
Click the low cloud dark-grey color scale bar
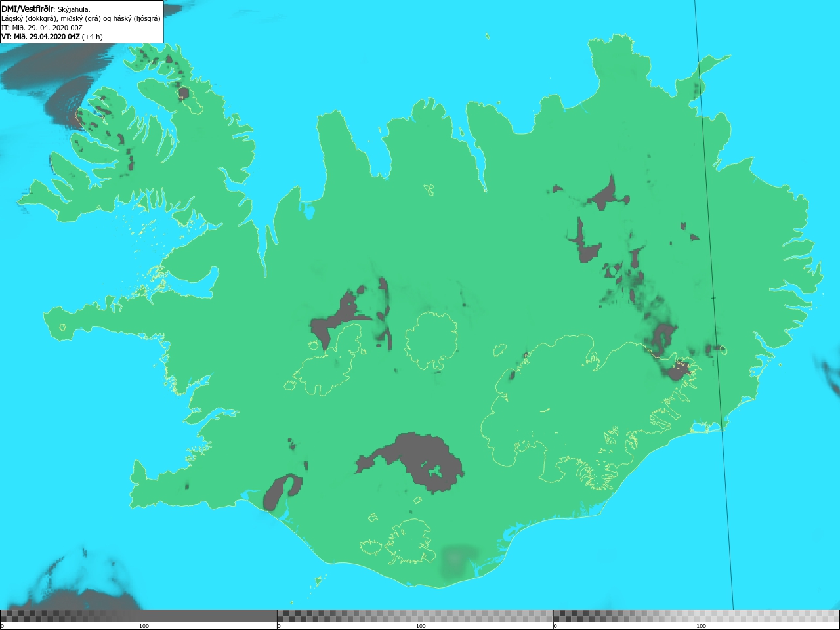click(x=138, y=616)
